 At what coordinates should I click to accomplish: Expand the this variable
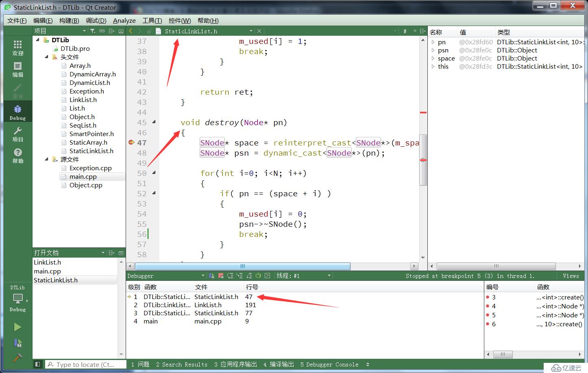coord(433,66)
